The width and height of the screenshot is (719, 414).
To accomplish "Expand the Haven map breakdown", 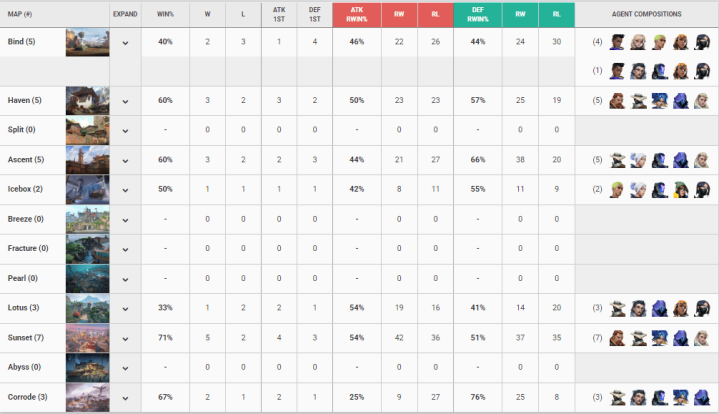I will [125, 101].
